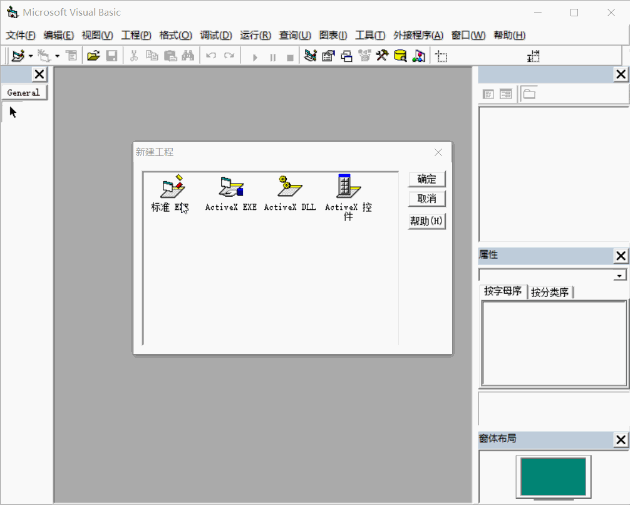Viewport: 630px width, 505px height.
Task: Click the 帮助(H) button in the dialog
Action: click(x=427, y=221)
